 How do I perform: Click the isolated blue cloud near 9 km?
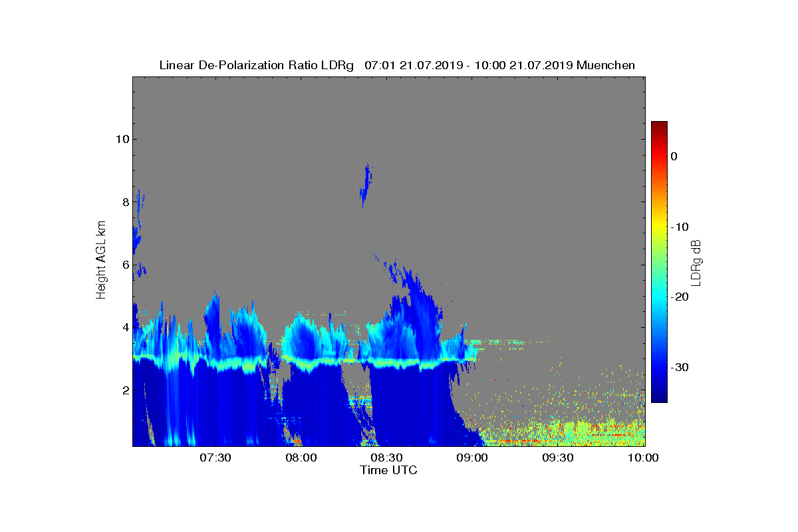coord(364,186)
